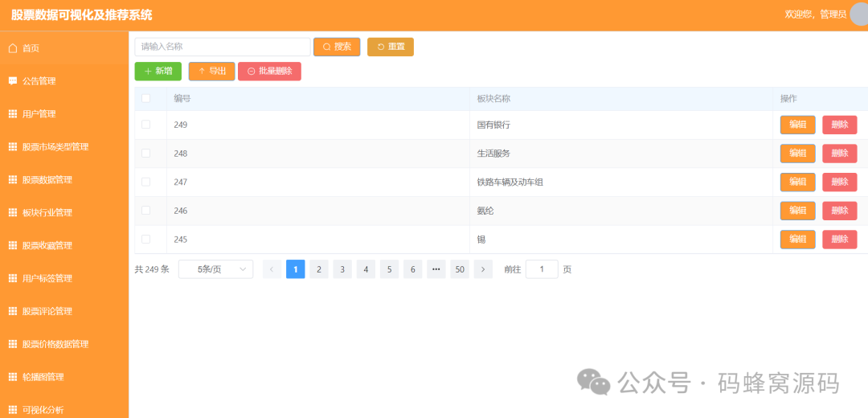
Task: Click the grid icon beside 股票市场类型管理
Action: tap(13, 147)
